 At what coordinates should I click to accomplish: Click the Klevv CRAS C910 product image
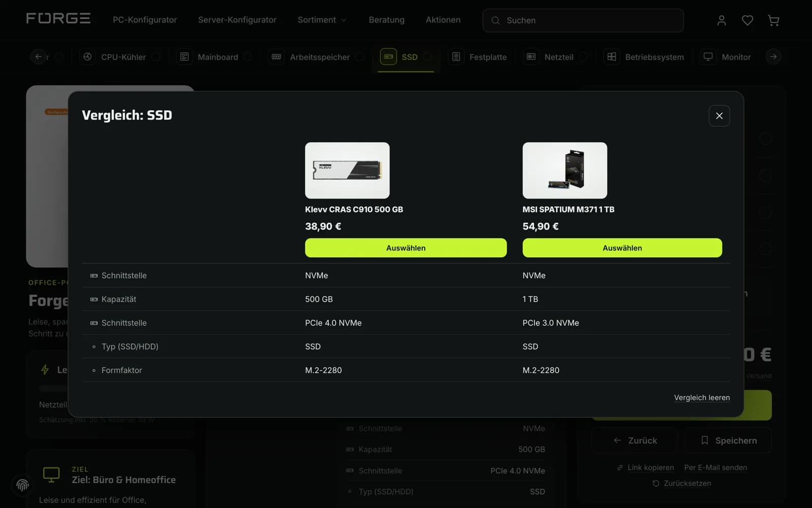coord(347,170)
